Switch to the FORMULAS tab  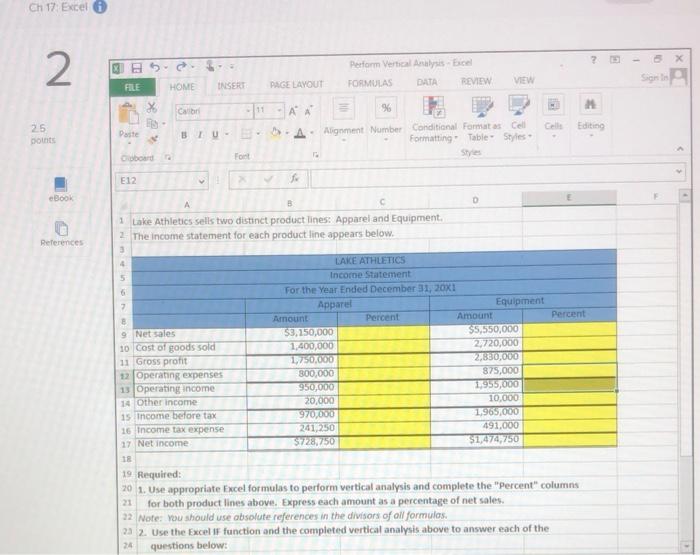[370, 83]
